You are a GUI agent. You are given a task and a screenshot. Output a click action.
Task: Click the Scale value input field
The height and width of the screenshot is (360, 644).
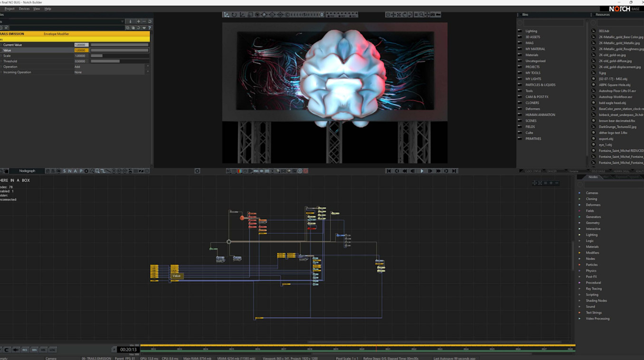point(81,56)
